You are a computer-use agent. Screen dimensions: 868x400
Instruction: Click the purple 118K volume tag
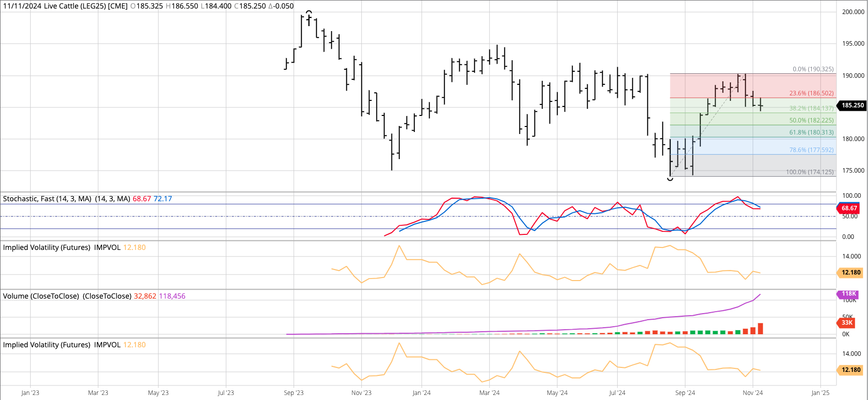click(848, 294)
